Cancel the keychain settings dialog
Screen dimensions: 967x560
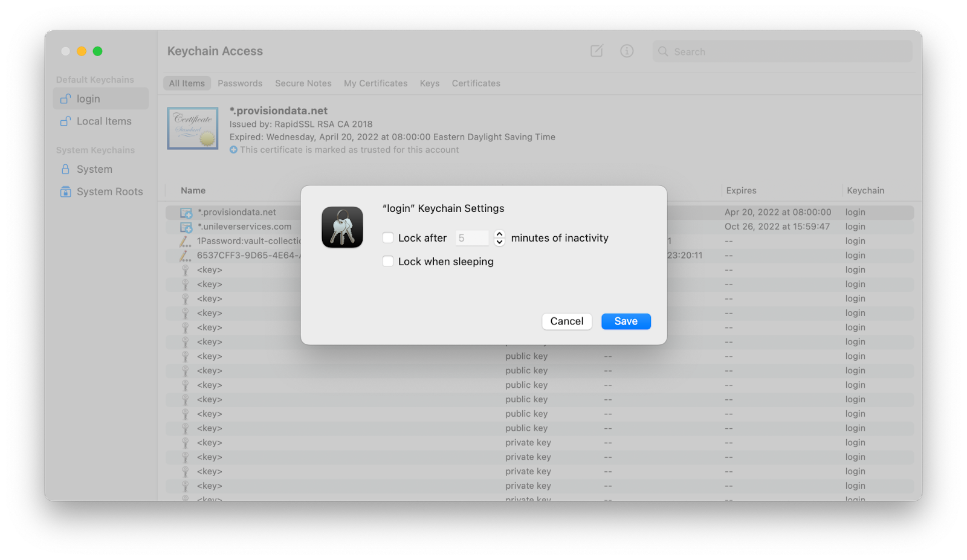coord(566,321)
